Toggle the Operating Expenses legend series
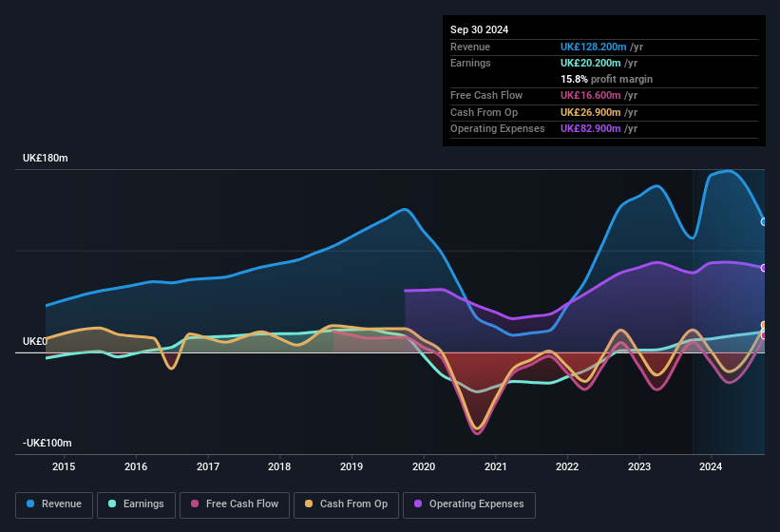This screenshot has width=780, height=532. (x=469, y=504)
